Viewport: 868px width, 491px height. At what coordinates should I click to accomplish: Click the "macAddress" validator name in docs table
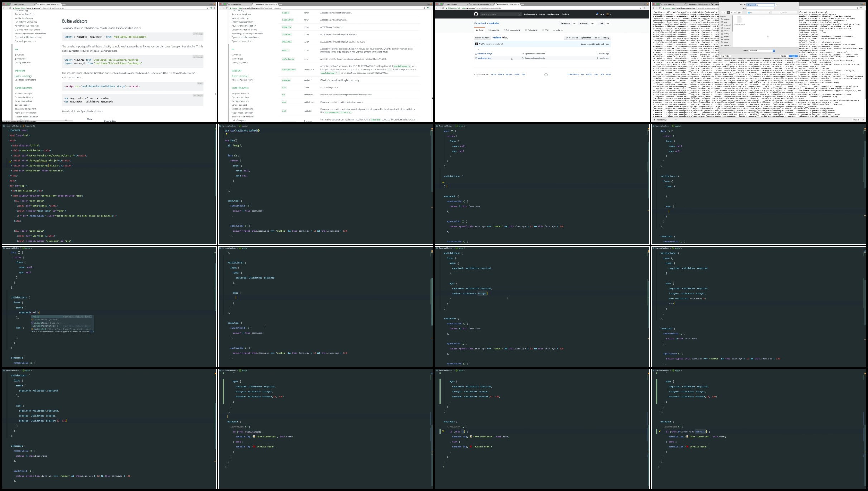288,70
